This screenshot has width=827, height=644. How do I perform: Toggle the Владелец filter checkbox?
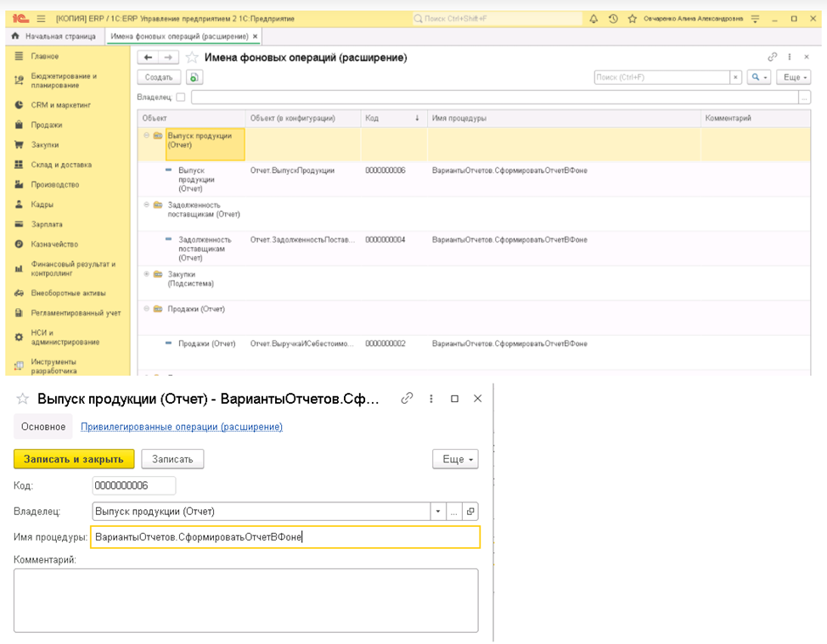181,98
